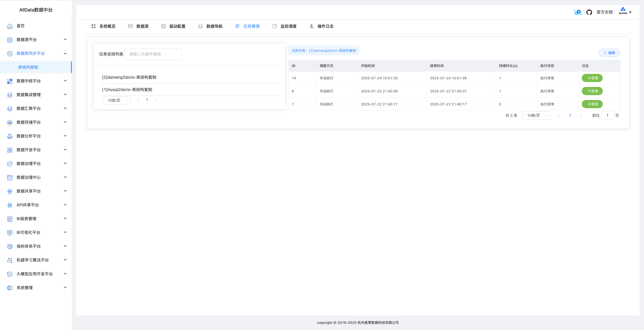Image resolution: width=644 pixels, height=330 pixels.
Task: View log for execution ID 14
Action: (x=592, y=78)
